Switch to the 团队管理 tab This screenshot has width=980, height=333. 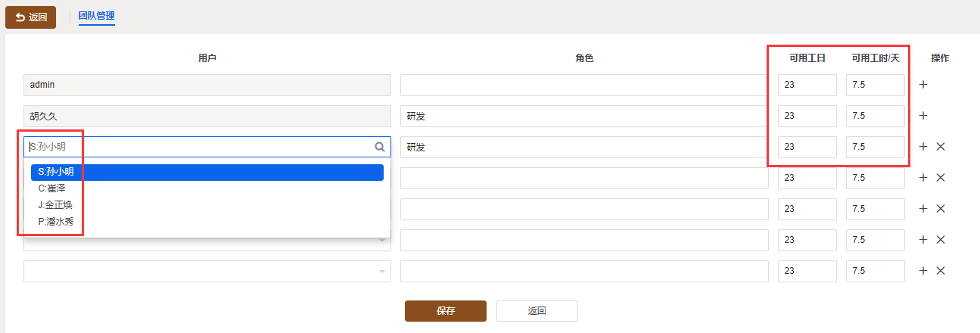97,15
